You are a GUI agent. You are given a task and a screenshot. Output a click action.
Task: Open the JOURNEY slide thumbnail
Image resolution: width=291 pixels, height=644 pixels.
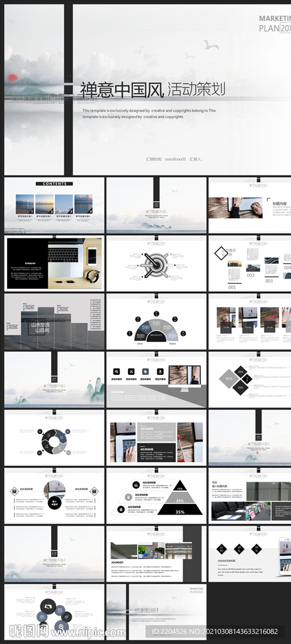tap(156, 554)
